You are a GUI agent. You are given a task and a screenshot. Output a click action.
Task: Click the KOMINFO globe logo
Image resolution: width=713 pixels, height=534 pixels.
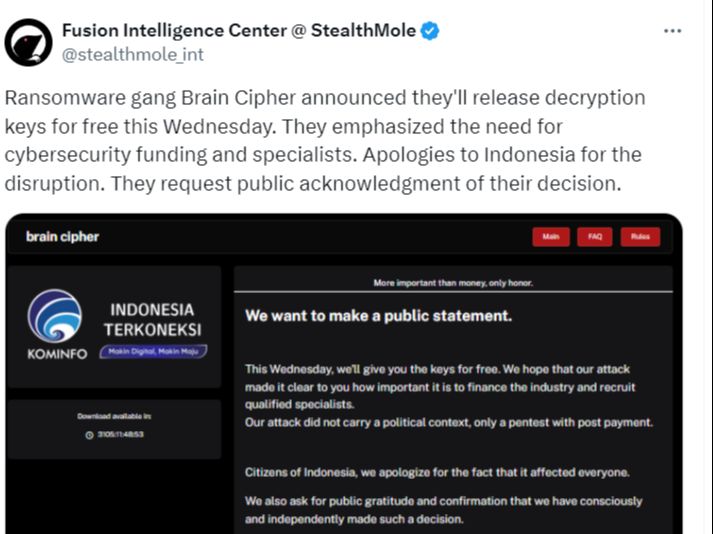[55, 316]
